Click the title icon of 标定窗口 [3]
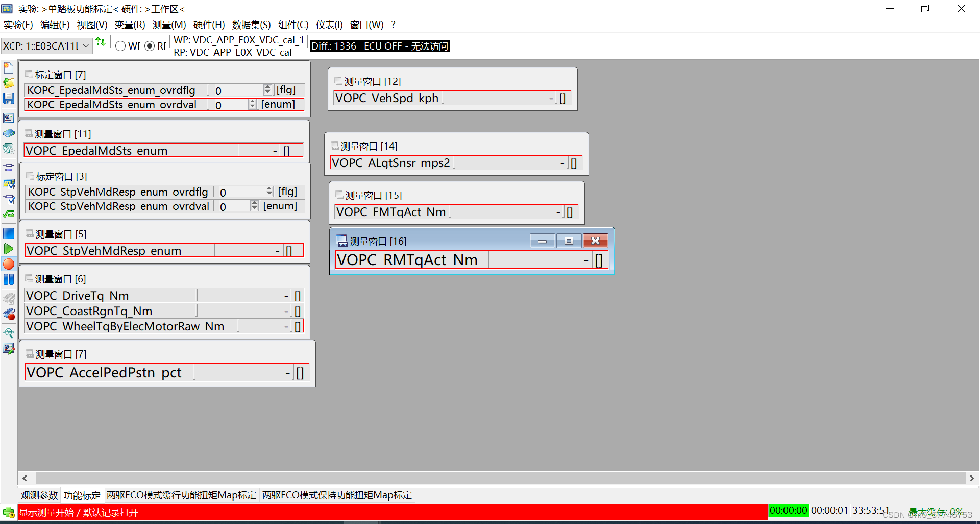The width and height of the screenshot is (980, 524). pos(30,176)
